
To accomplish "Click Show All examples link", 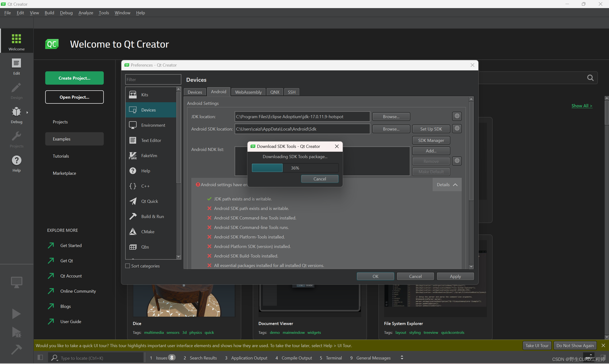I will (582, 106).
